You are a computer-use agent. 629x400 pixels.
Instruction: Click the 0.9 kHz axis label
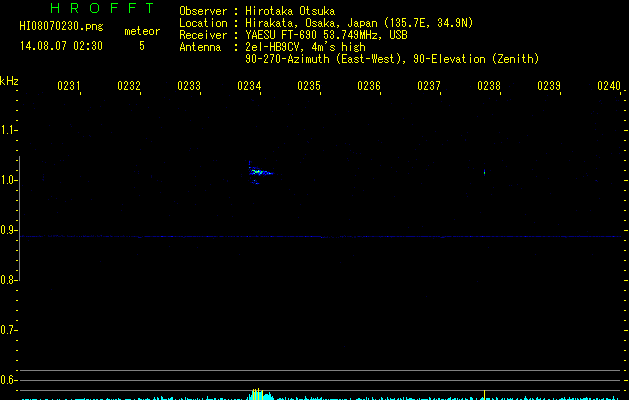[x=8, y=230]
